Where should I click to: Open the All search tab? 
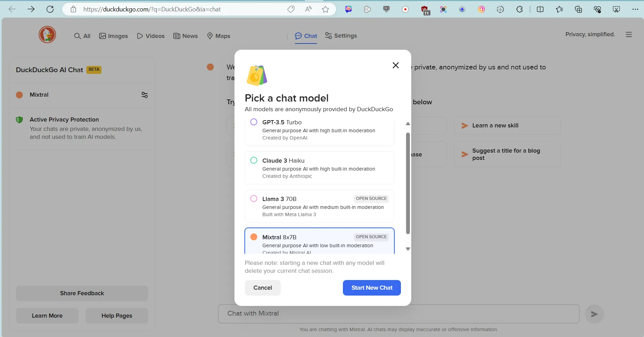(82, 36)
